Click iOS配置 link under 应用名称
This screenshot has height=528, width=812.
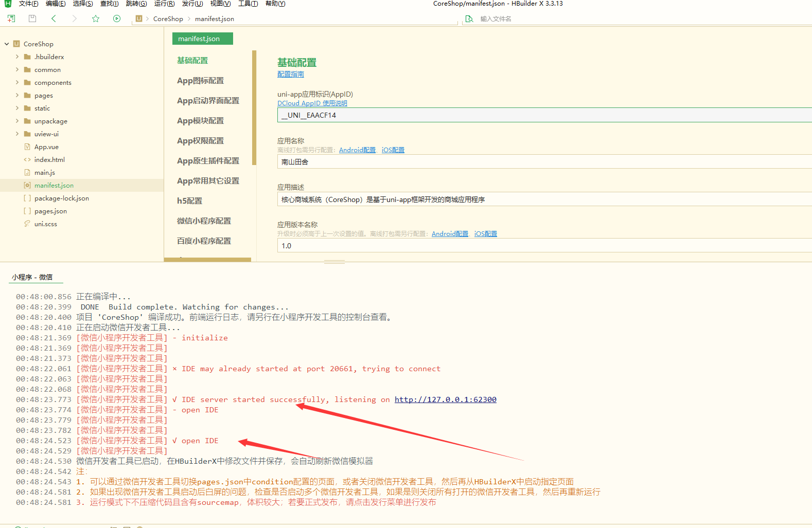pyautogui.click(x=393, y=150)
